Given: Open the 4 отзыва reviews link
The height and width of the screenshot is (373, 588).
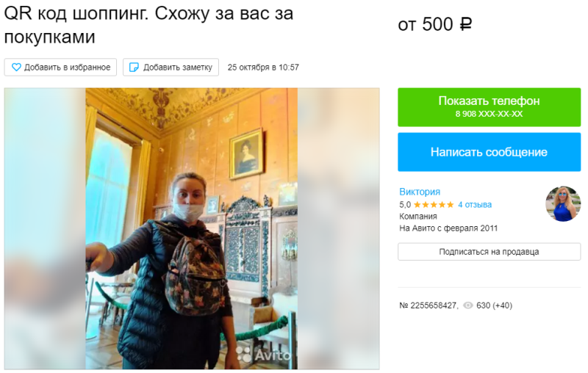Looking at the screenshot, I should coord(475,205).
